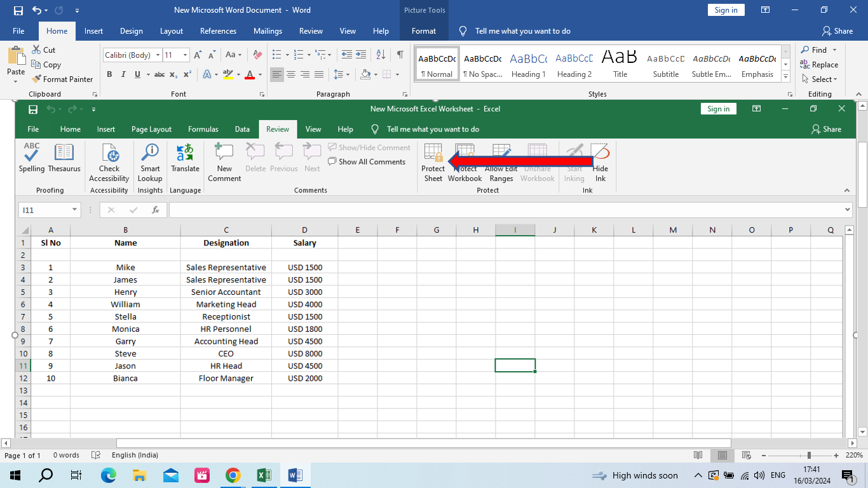Open the font size 11 dropdown
This screenshot has width=868, height=488.
pos(185,55)
